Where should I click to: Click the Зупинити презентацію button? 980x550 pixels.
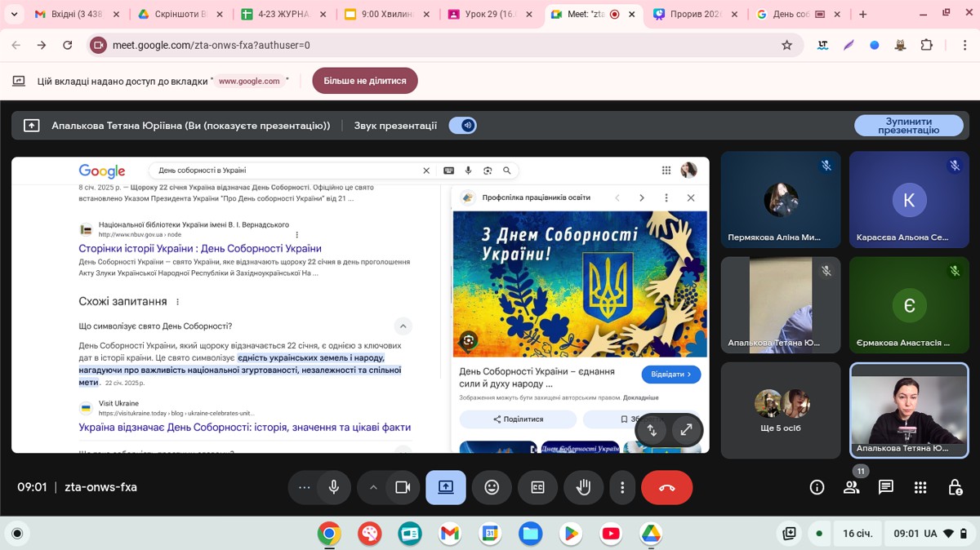point(908,126)
